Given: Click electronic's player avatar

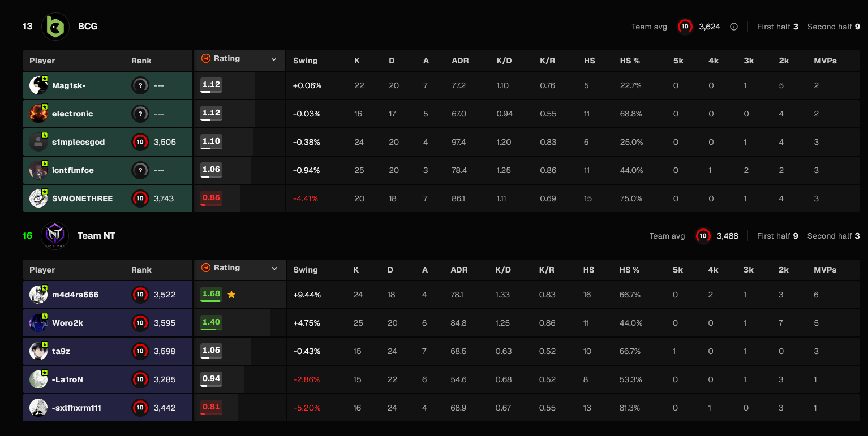Looking at the screenshot, I should click(38, 114).
